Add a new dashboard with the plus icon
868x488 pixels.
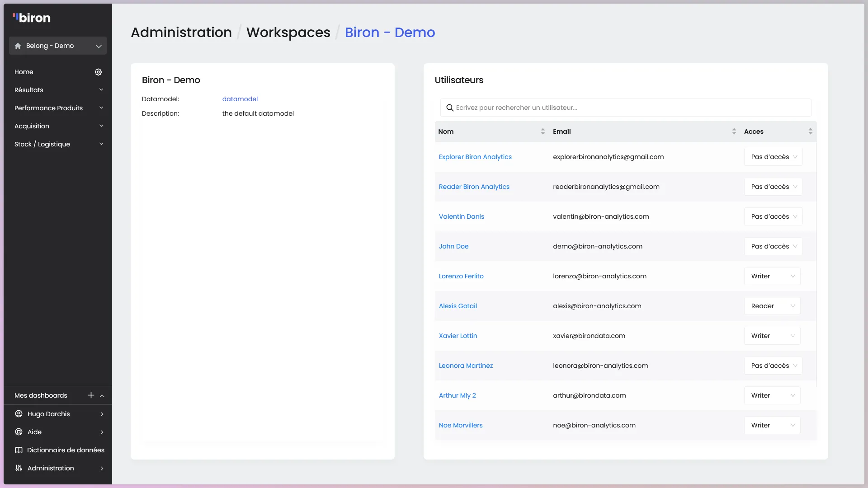pos(91,395)
